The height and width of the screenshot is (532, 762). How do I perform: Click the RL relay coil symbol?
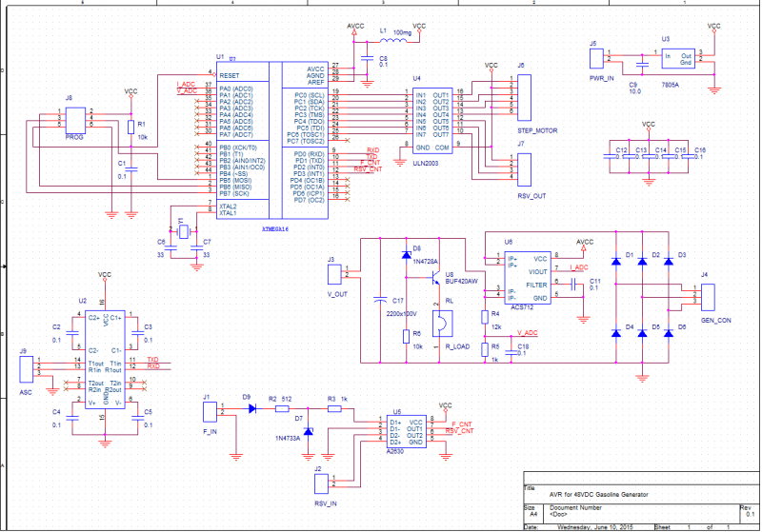(x=441, y=322)
